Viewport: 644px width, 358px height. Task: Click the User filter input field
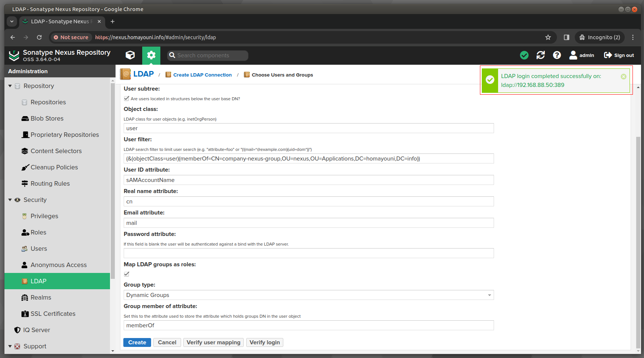tap(308, 159)
